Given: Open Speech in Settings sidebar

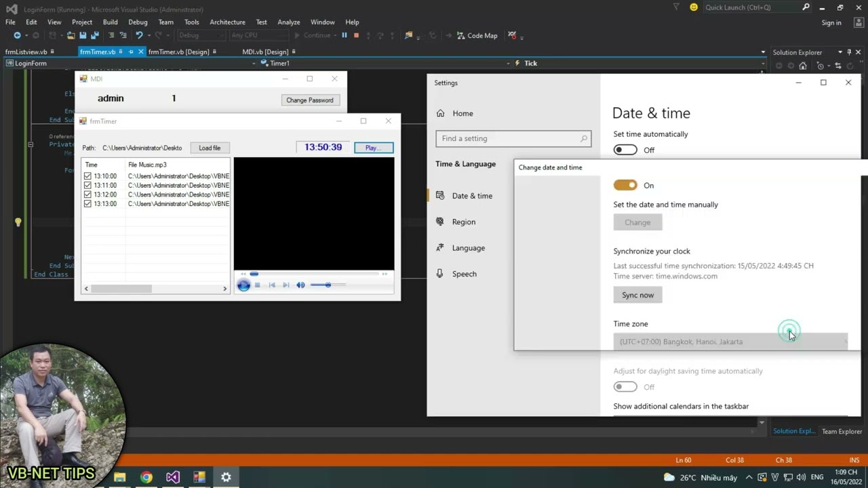Looking at the screenshot, I should click(465, 274).
